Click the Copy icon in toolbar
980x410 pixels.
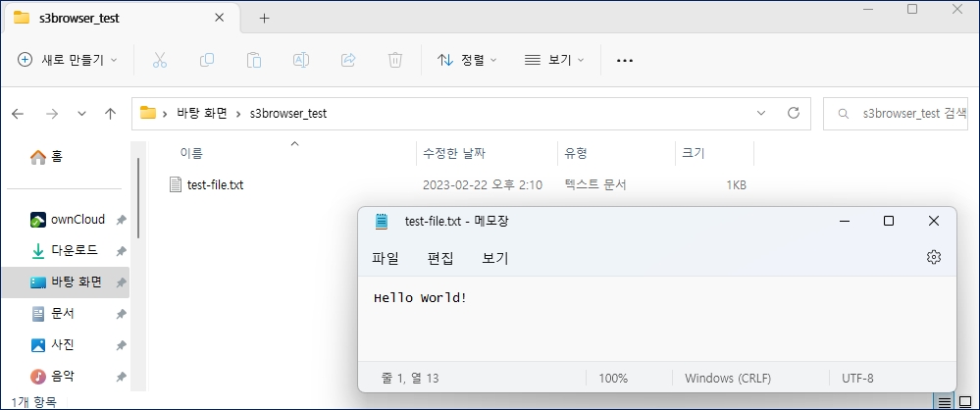coord(207,60)
